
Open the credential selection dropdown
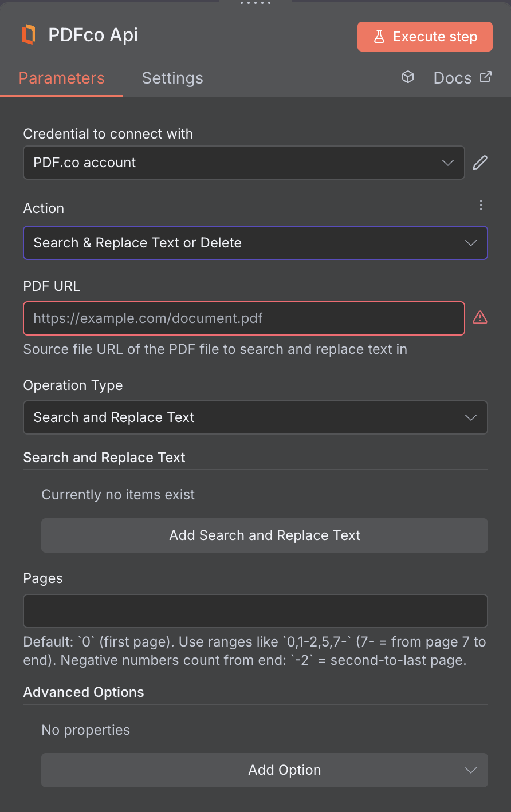(243, 163)
